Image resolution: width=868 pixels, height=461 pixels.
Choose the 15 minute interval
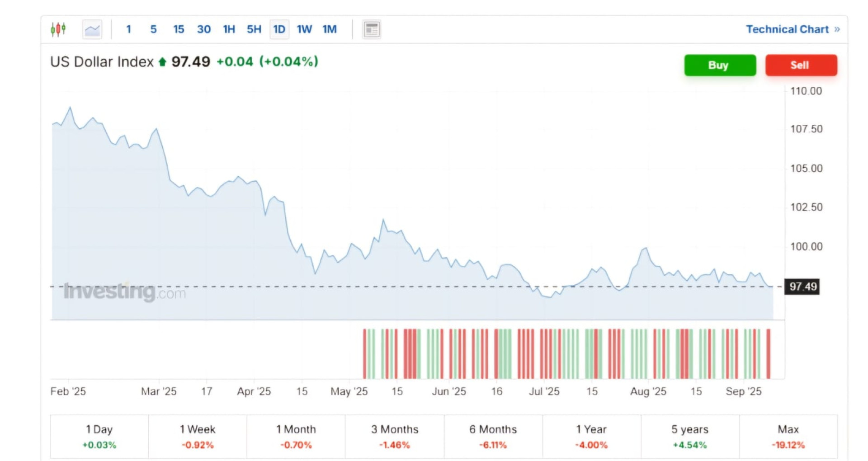coord(179,29)
